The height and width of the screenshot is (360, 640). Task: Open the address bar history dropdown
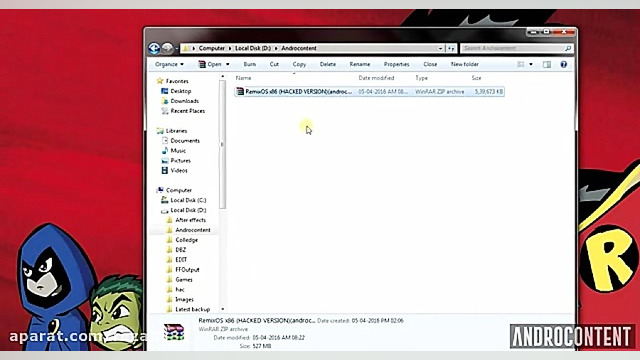(440, 48)
